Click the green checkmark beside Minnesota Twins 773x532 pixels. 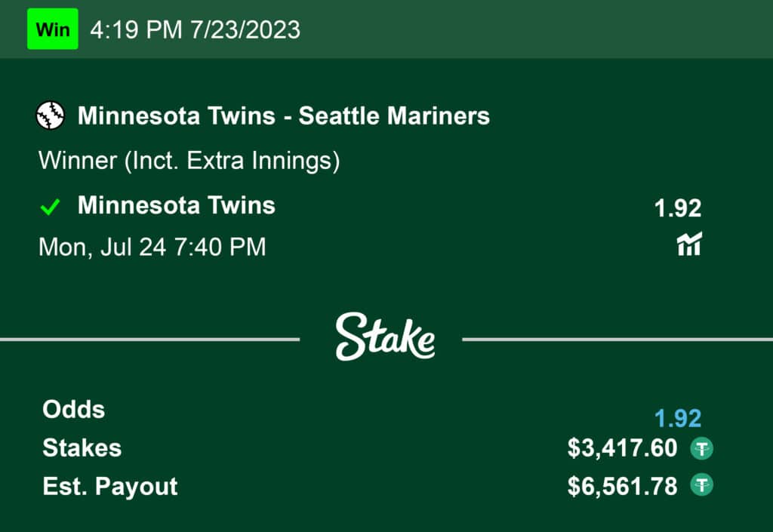coord(51,208)
